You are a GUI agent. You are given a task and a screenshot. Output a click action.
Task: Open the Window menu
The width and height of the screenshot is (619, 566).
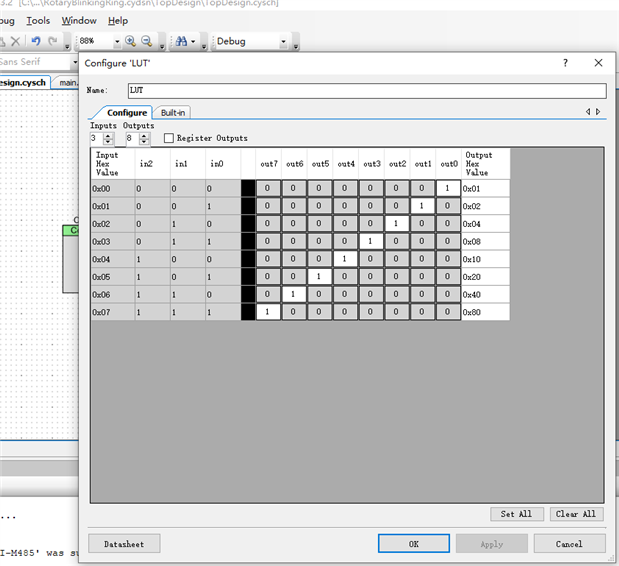pyautogui.click(x=79, y=20)
